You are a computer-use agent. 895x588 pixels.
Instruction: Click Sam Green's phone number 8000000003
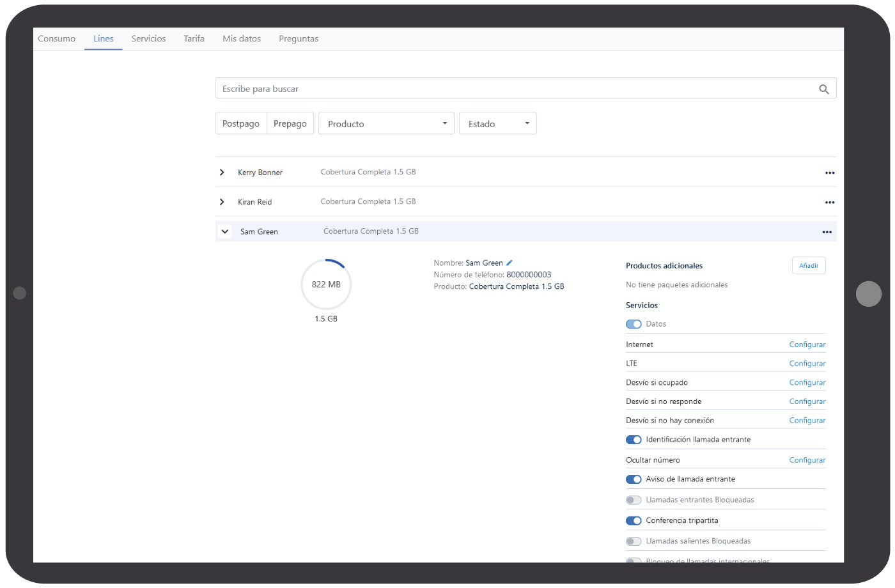click(529, 275)
